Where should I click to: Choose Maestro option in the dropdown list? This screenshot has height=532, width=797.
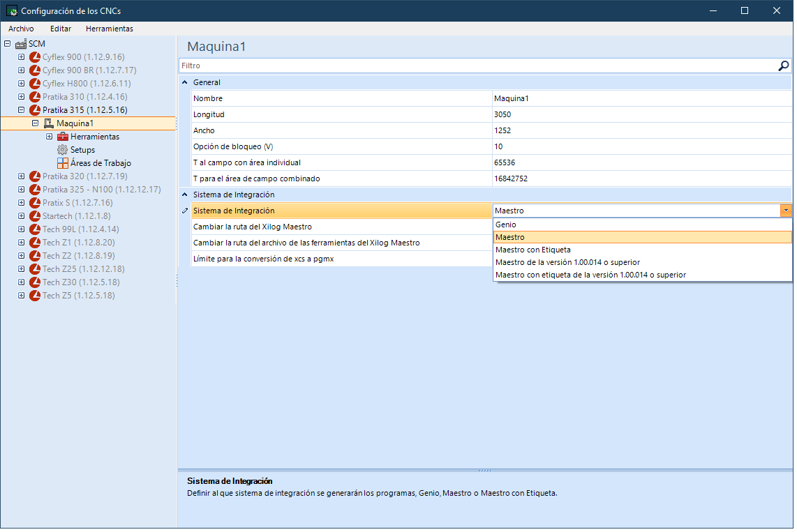pyautogui.click(x=643, y=238)
